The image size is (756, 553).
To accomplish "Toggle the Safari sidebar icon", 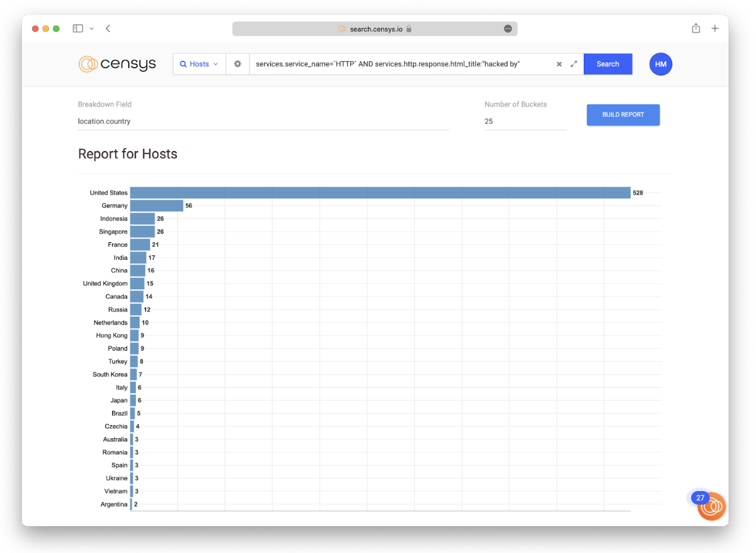I will 78,28.
